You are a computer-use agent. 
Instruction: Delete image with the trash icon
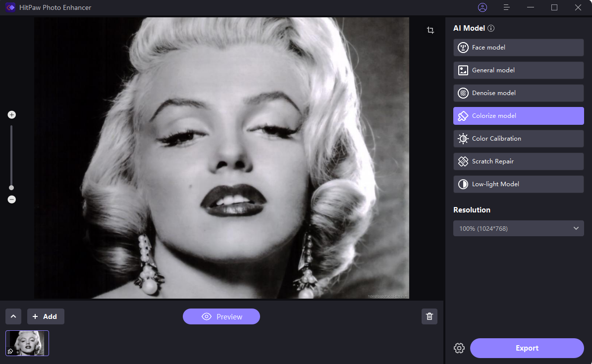pos(430,316)
